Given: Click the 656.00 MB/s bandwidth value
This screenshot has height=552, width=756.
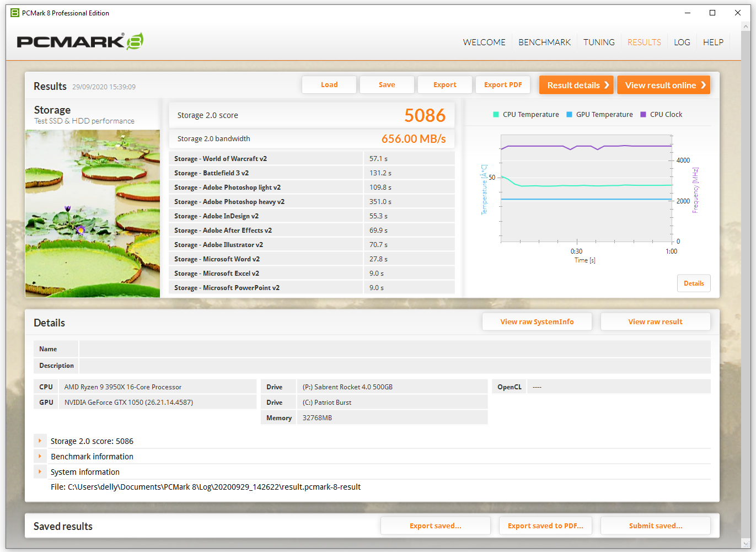Looking at the screenshot, I should tap(414, 139).
